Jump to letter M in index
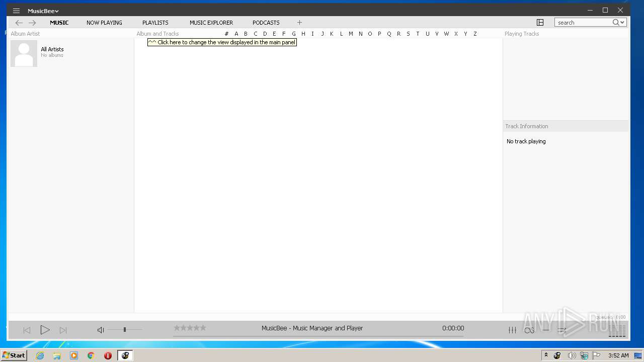 pos(351,34)
